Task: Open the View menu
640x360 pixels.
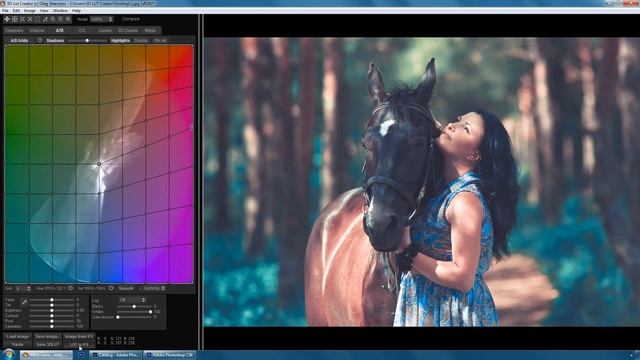Action: [44, 11]
